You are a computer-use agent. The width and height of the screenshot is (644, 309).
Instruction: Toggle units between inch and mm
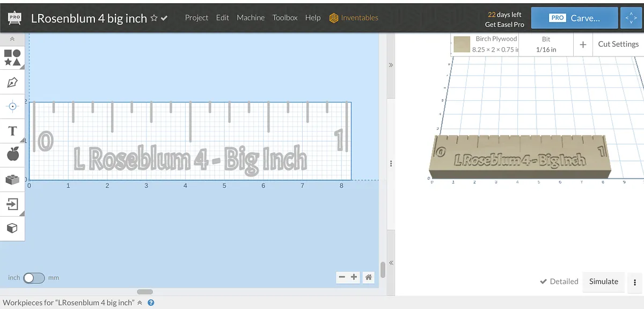tap(34, 278)
